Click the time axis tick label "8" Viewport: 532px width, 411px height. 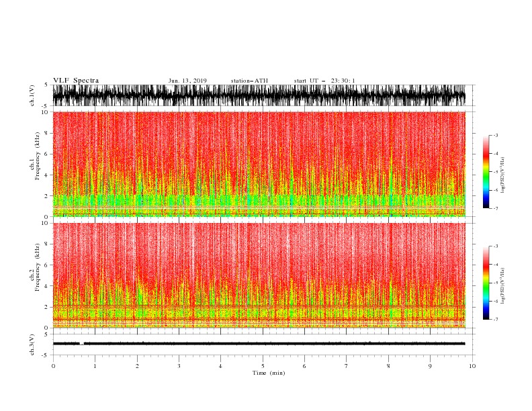click(388, 366)
